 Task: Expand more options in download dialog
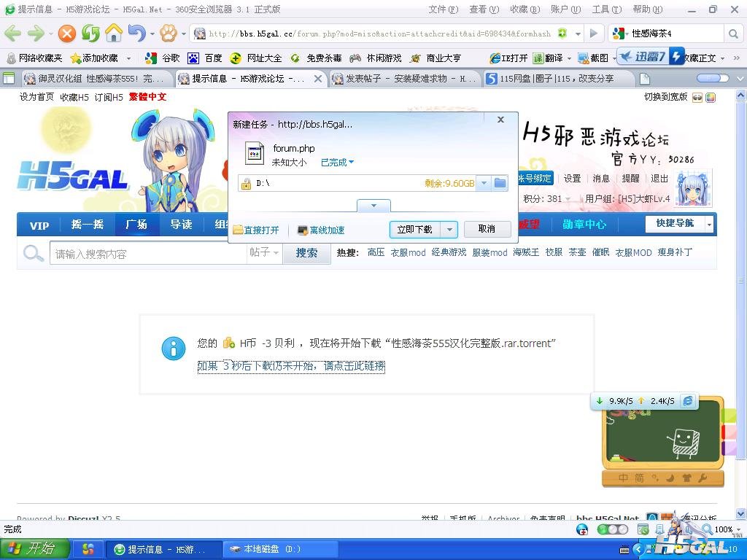(373, 206)
